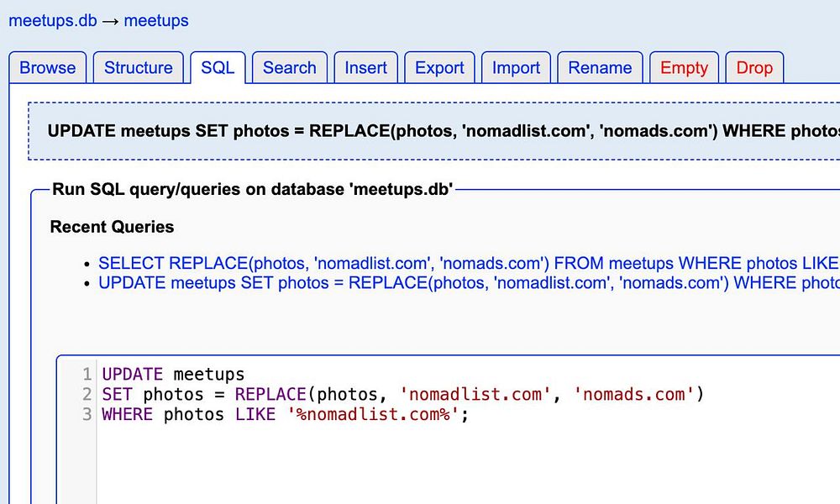This screenshot has height=504, width=840.
Task: Load the recent SELECT REPLACE query
Action: [468, 263]
